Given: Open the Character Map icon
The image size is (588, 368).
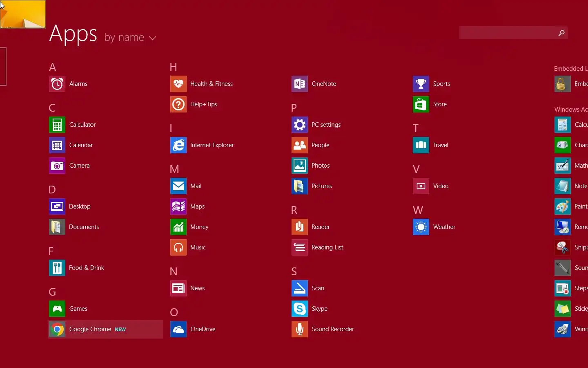Looking at the screenshot, I should coord(563,145).
